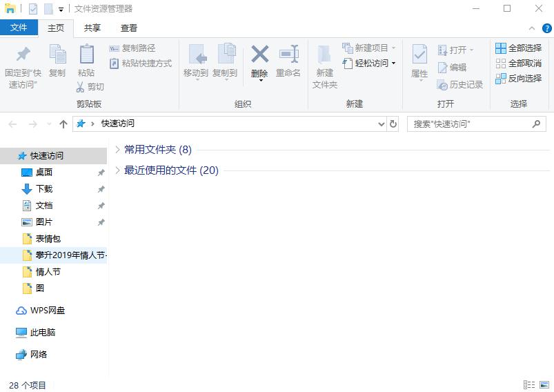The width and height of the screenshot is (554, 392).
Task: Click the pin icon next to 文档
Action: point(101,206)
